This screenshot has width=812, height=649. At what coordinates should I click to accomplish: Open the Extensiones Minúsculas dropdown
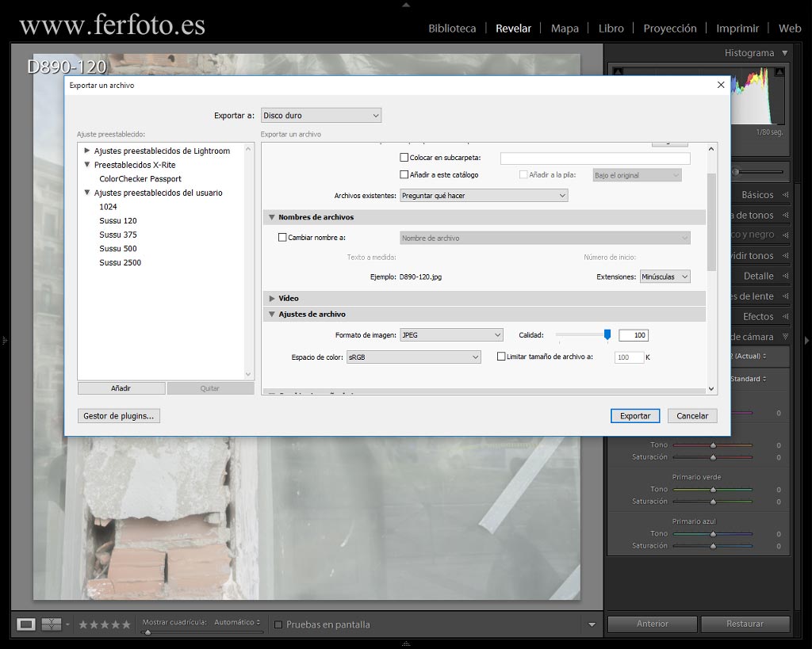tap(665, 277)
